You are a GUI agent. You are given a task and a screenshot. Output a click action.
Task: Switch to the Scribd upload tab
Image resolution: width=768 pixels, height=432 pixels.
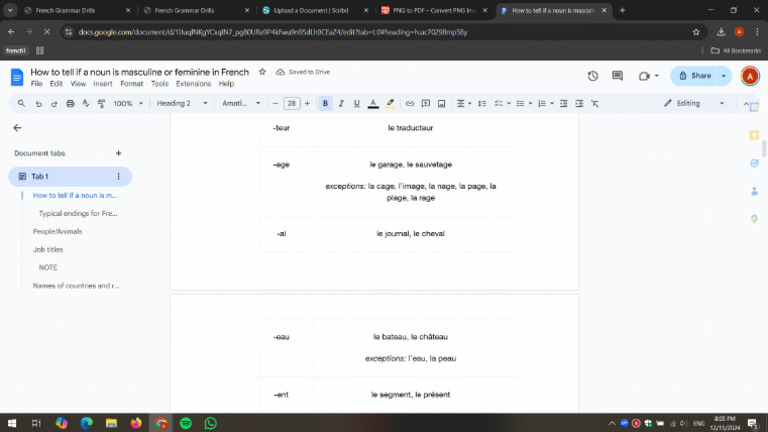[x=315, y=10]
